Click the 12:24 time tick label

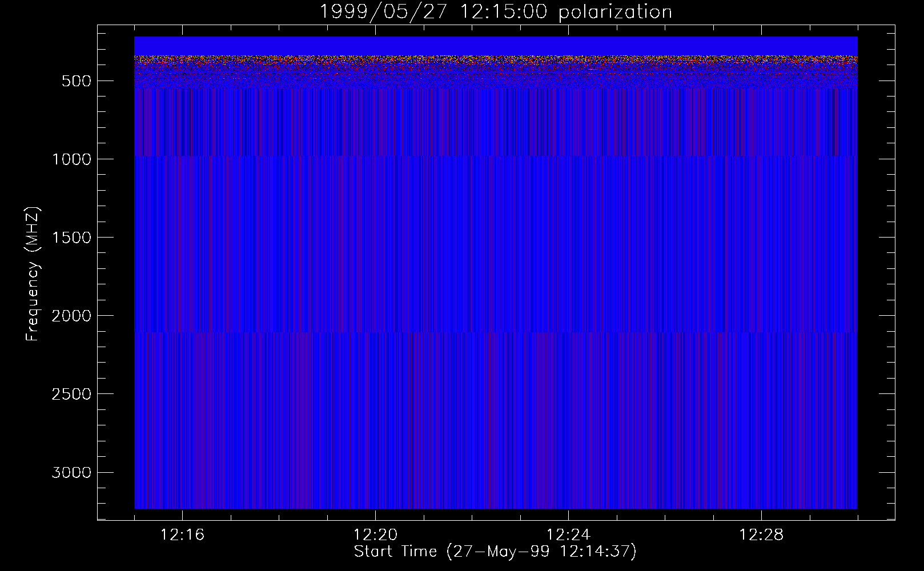tap(569, 535)
